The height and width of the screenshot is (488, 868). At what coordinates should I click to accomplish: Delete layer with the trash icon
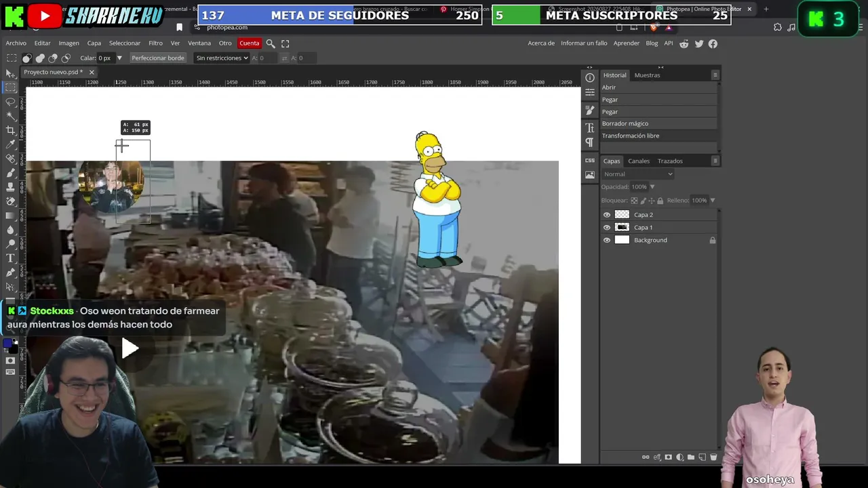713,457
